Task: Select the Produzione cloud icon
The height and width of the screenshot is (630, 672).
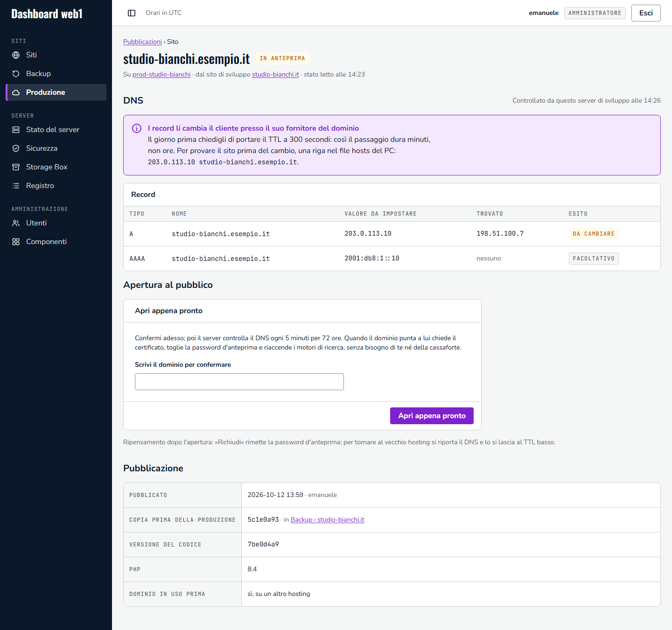Action: tap(16, 92)
